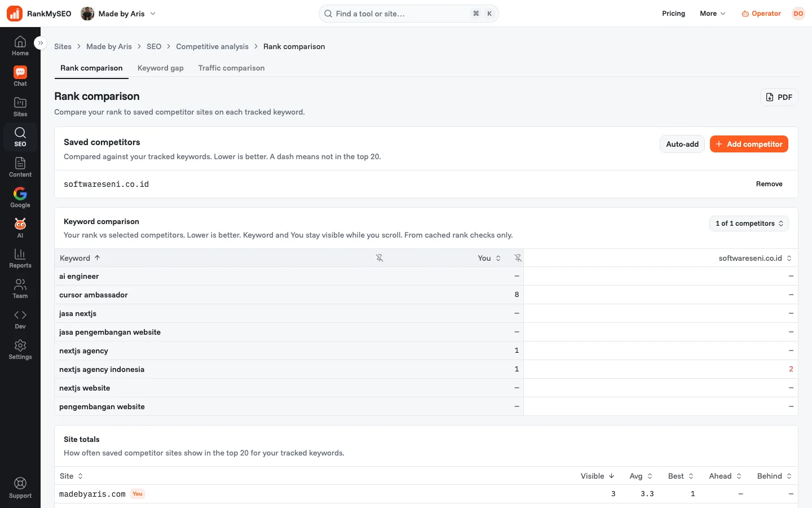Open the Chat sidebar icon
This screenshot has height=508, width=812.
tap(20, 77)
